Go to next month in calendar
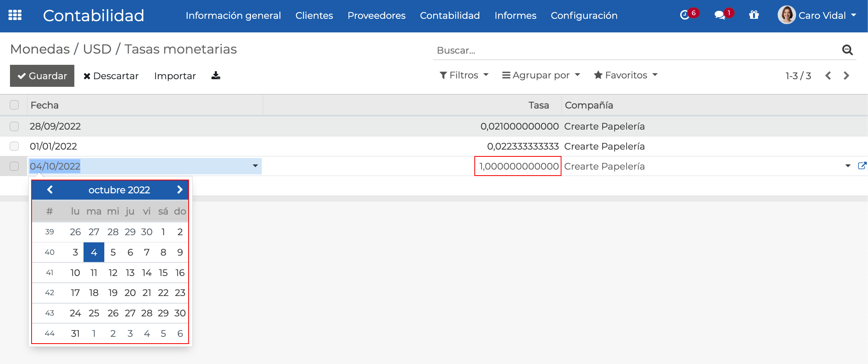Image resolution: width=868 pixels, height=364 pixels. tap(179, 190)
